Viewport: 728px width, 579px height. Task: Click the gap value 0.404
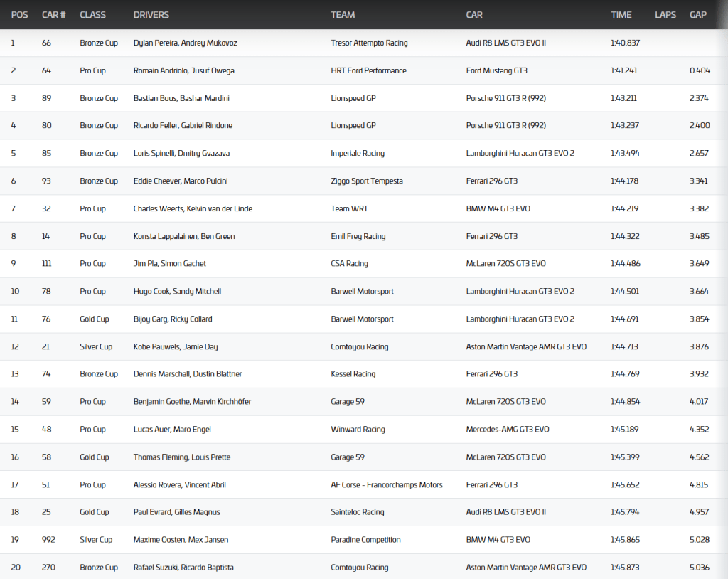coord(700,70)
